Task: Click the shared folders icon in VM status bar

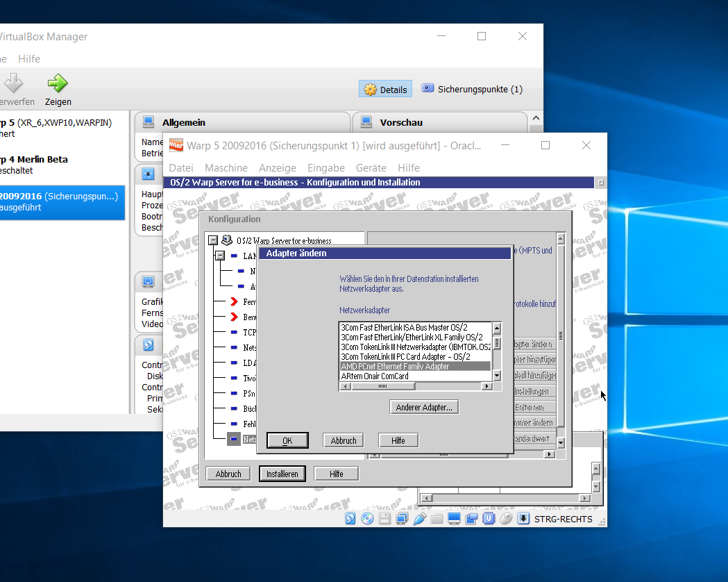Action: [437, 518]
